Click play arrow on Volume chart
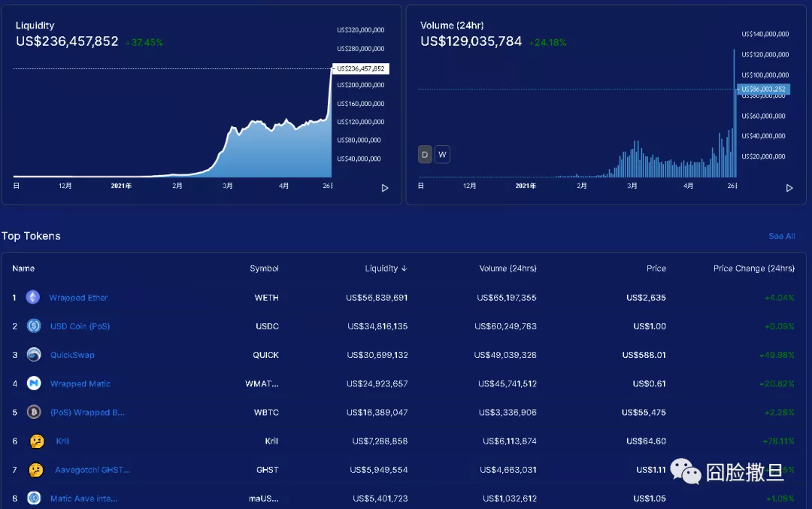 pos(789,188)
